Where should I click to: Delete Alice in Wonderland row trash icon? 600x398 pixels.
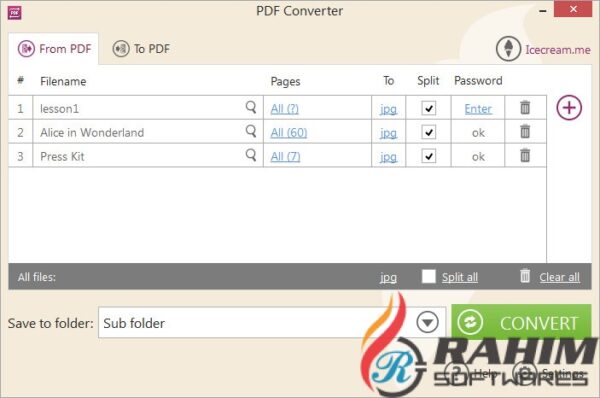[x=525, y=131]
